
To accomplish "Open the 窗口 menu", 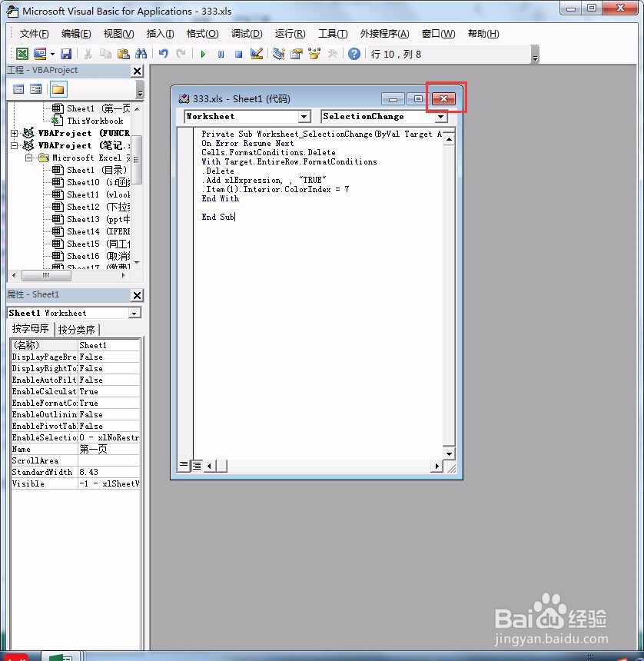I will coord(438,34).
